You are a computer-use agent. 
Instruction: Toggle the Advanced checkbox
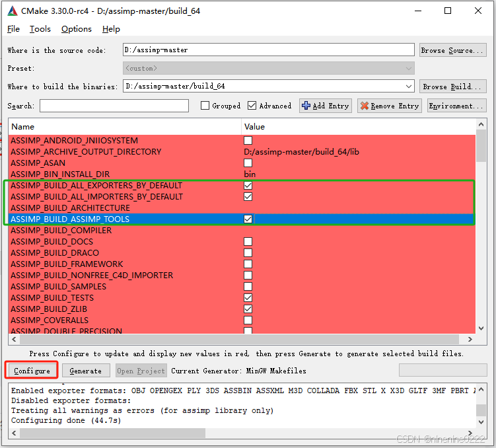pyautogui.click(x=252, y=106)
